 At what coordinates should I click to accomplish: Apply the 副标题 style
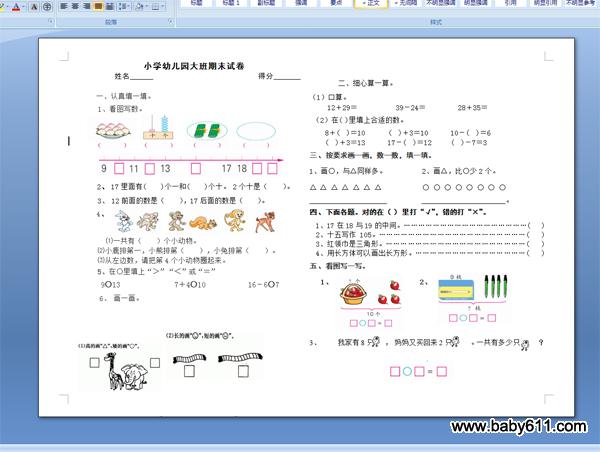[266, 3]
